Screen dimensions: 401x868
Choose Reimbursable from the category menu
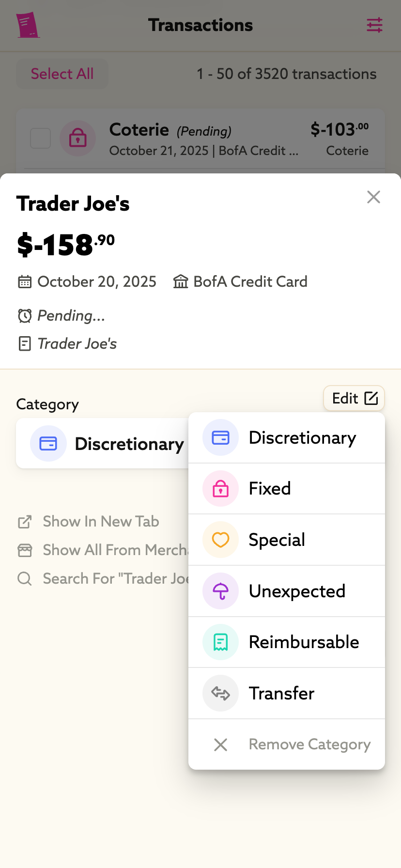tap(304, 642)
